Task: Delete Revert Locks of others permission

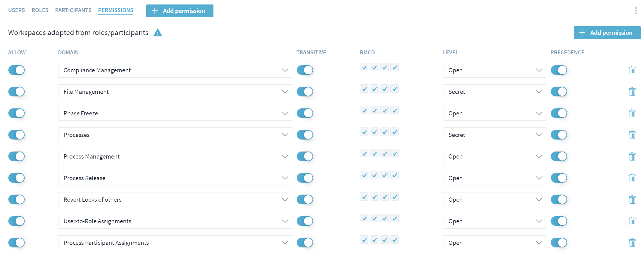Action: point(632,199)
